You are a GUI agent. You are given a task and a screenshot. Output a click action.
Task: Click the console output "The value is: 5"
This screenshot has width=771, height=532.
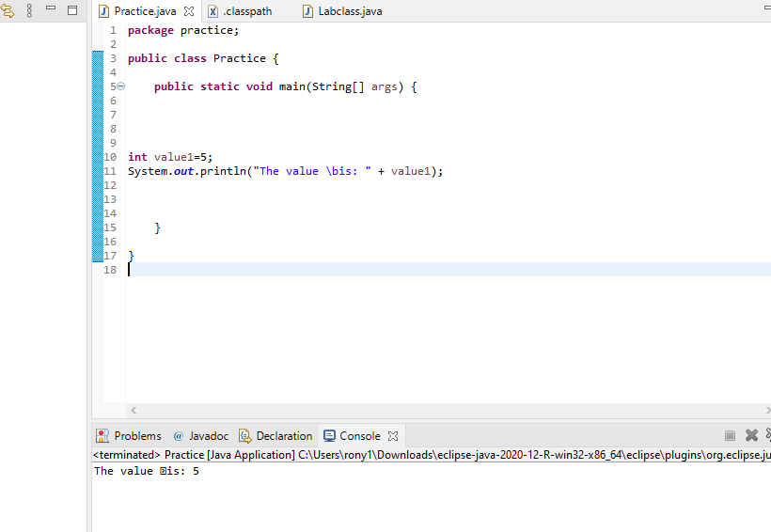(147, 471)
